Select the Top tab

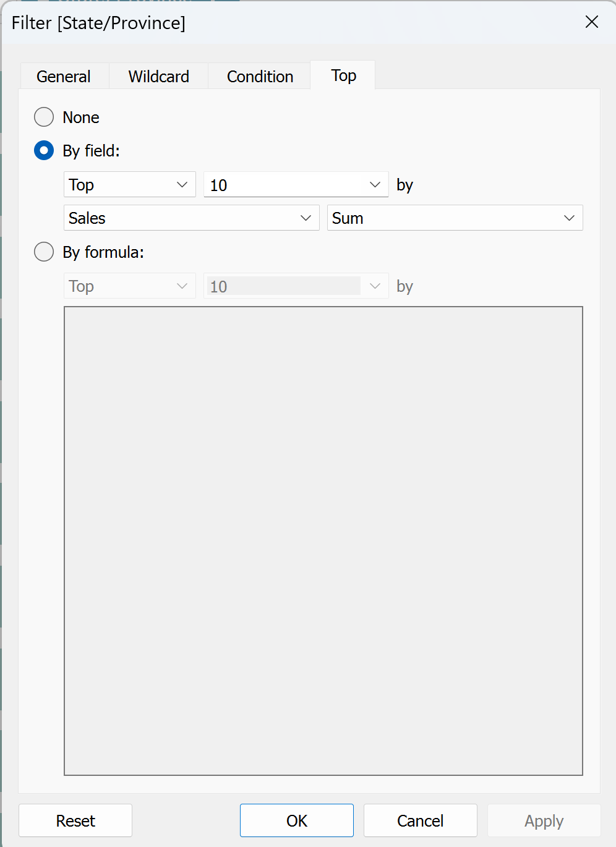[x=343, y=75]
